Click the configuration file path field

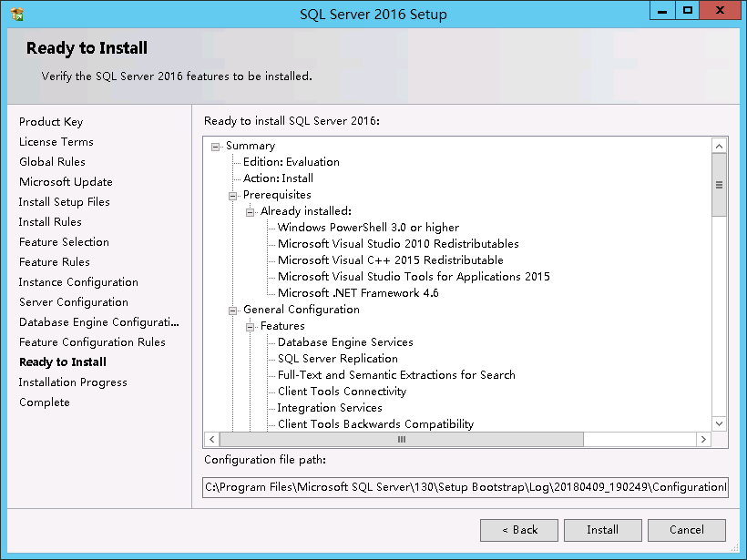click(x=466, y=487)
